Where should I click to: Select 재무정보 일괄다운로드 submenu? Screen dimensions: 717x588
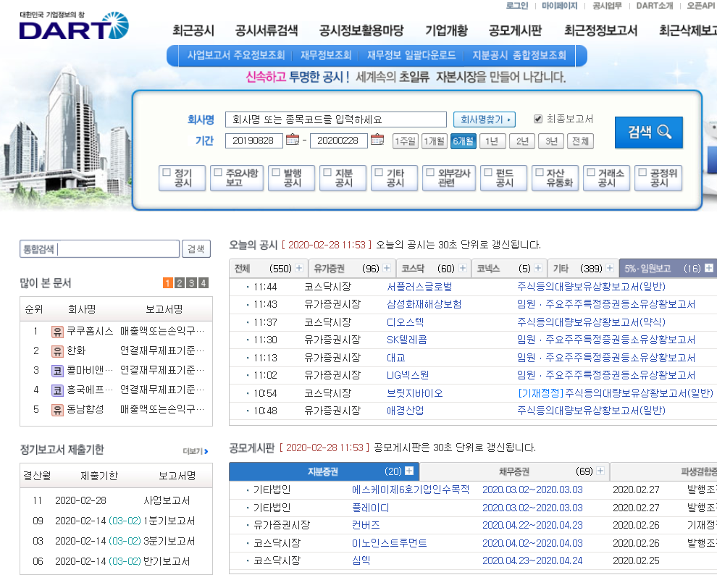point(411,55)
